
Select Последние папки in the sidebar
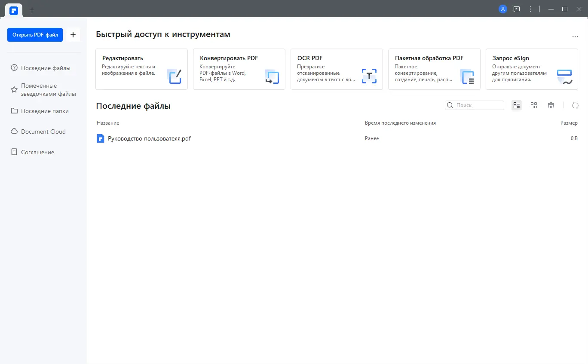pyautogui.click(x=44, y=110)
